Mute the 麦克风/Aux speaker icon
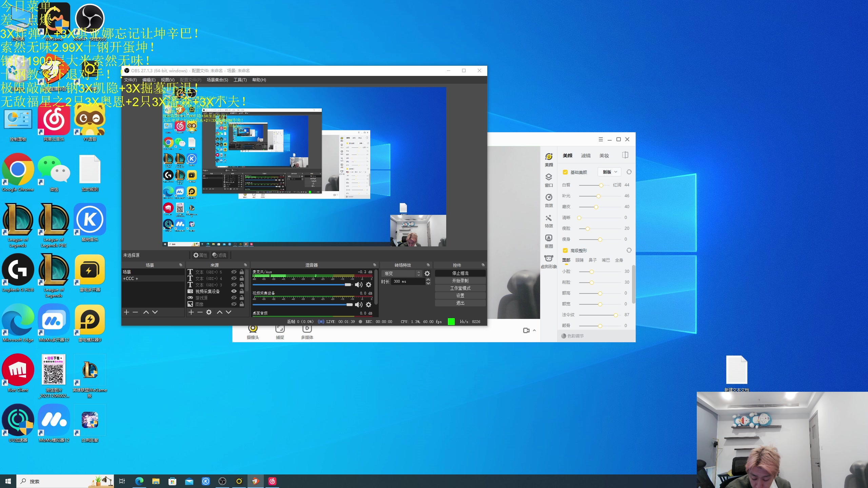The width and height of the screenshot is (868, 488). 358,285
